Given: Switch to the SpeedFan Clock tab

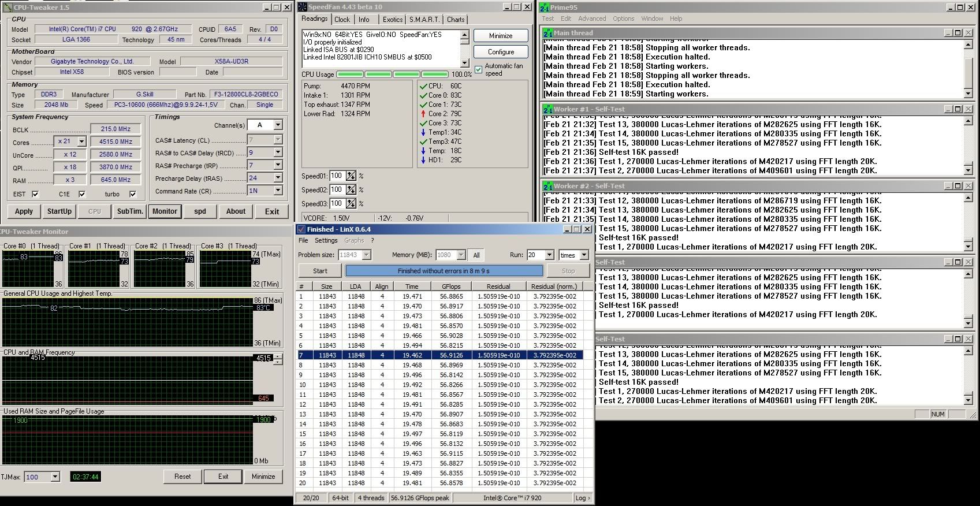Looking at the screenshot, I should [x=342, y=20].
